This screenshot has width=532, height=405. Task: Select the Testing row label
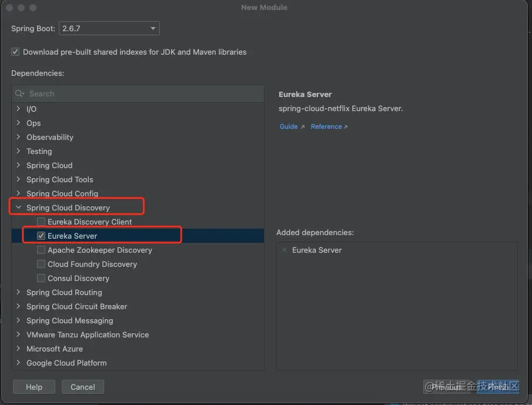(x=39, y=151)
